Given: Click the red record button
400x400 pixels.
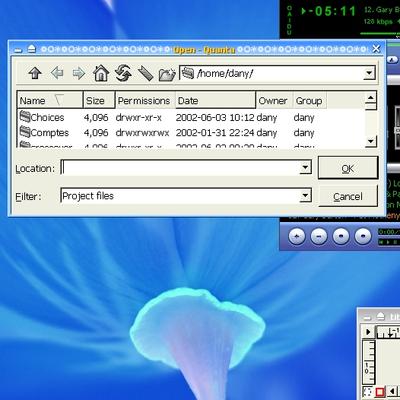Looking at the screenshot, I should tap(380, 392).
